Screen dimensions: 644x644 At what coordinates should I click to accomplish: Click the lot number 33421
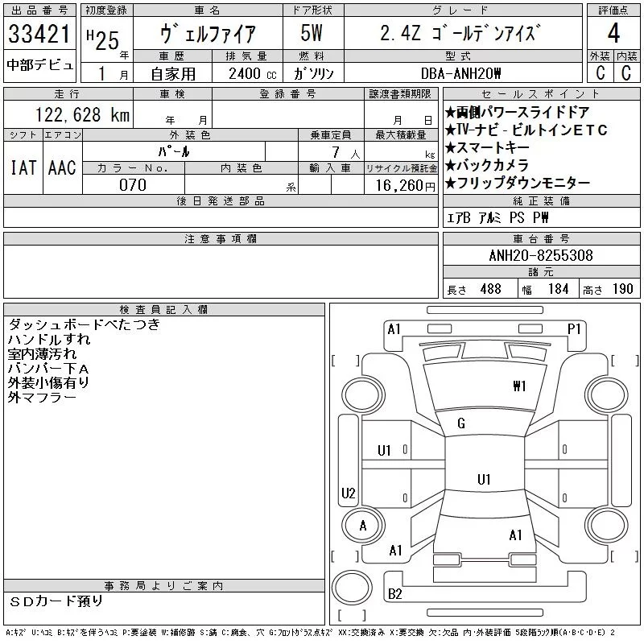click(x=39, y=35)
